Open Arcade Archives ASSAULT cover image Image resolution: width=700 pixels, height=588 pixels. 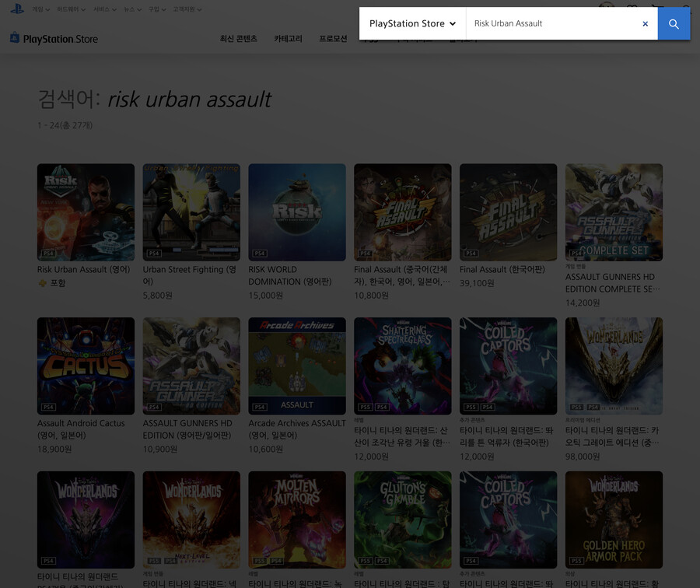pos(297,366)
